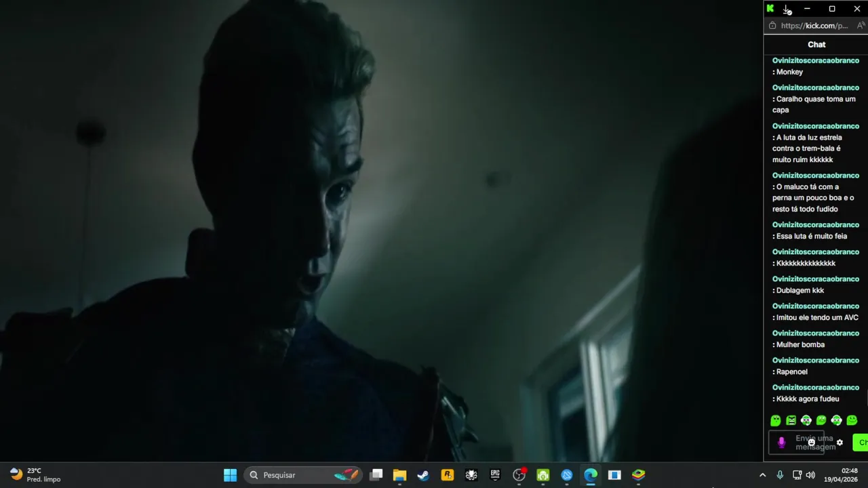Open network settings tray icon
The width and height of the screenshot is (868, 488).
[797, 475]
